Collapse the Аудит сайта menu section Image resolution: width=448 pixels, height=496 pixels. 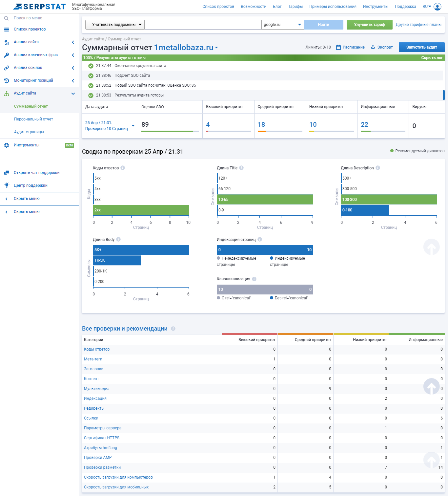73,94
